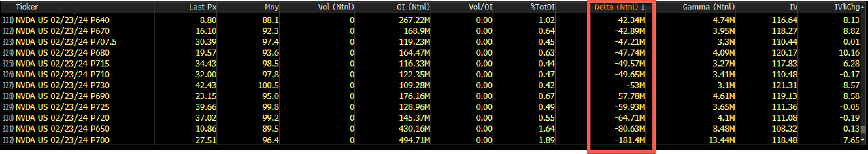Sort by the Ticker column header

pos(27,7)
